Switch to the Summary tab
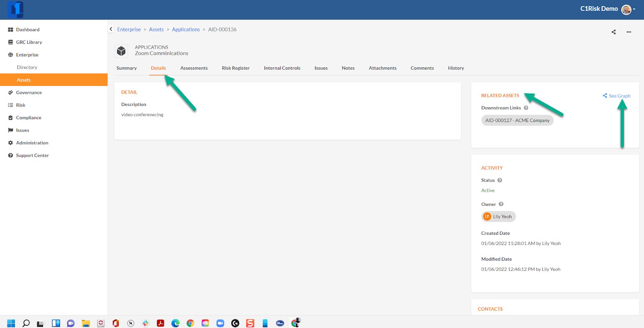This screenshot has width=644, height=328. click(126, 68)
